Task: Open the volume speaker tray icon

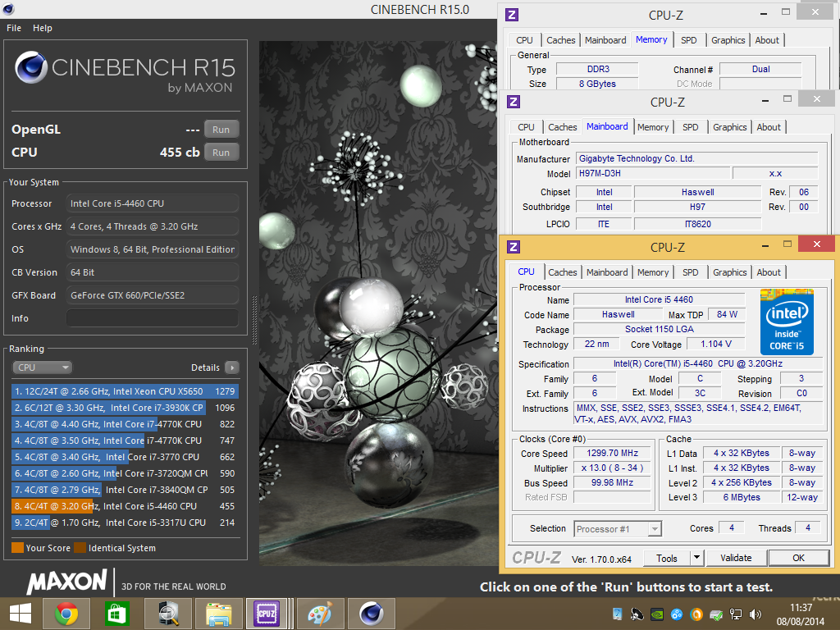Action: tap(756, 614)
